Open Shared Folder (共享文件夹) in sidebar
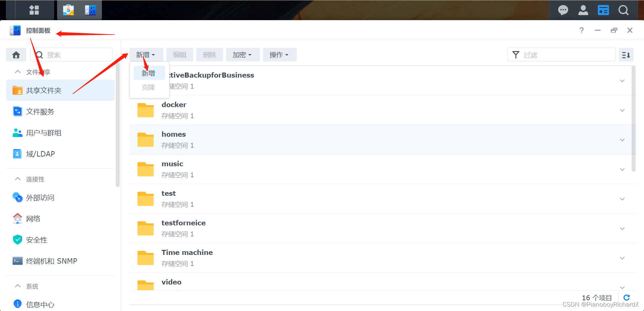Image resolution: width=644 pixels, height=311 pixels. click(60, 90)
